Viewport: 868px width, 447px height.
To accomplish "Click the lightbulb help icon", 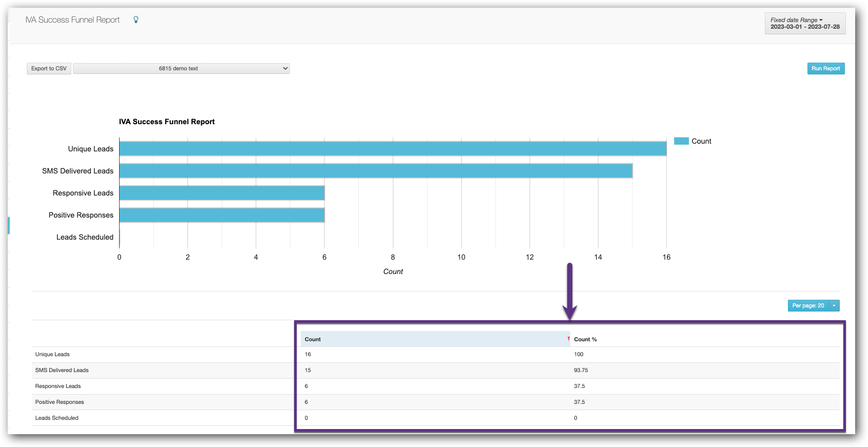I will point(136,20).
